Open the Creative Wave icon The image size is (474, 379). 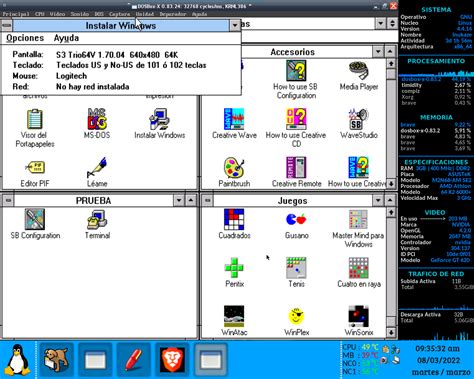234,119
